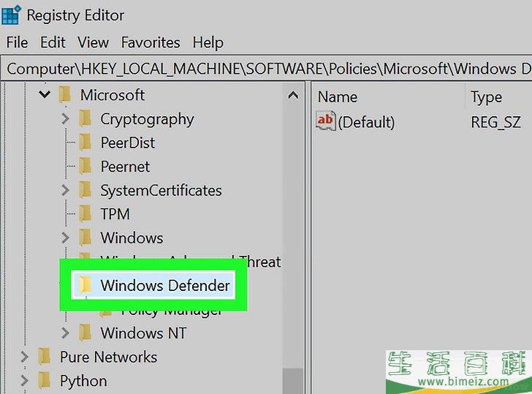Click the Peernet folder icon
532x394 pixels.
coord(85,166)
